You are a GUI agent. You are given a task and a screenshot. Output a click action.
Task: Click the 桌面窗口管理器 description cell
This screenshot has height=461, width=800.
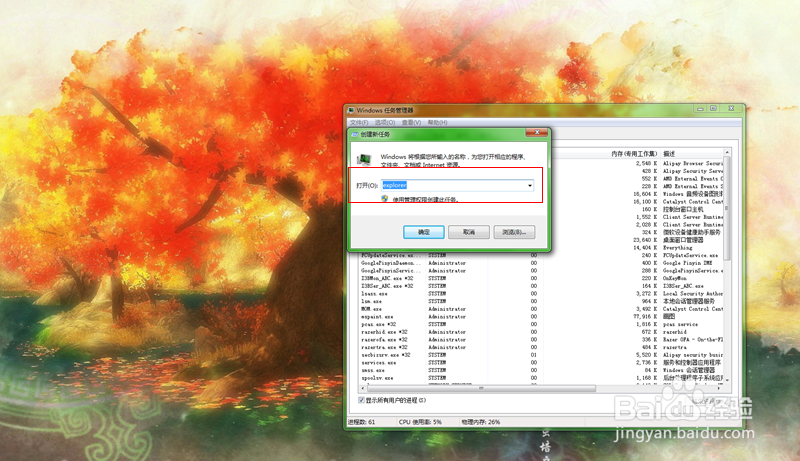[x=683, y=240]
